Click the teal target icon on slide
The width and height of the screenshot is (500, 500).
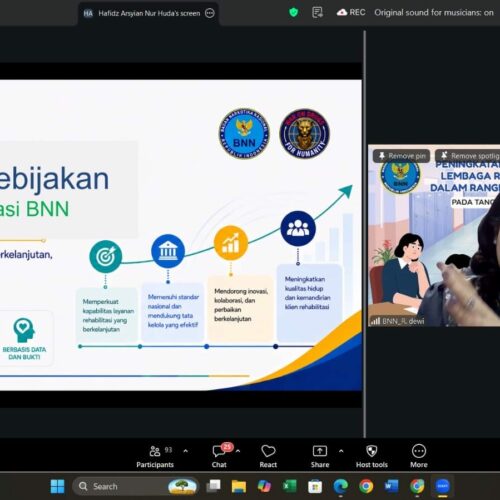[x=106, y=256]
